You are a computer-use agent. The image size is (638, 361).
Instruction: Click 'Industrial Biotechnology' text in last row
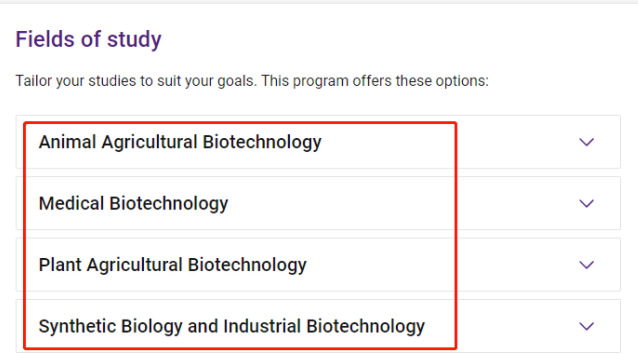[x=324, y=326]
